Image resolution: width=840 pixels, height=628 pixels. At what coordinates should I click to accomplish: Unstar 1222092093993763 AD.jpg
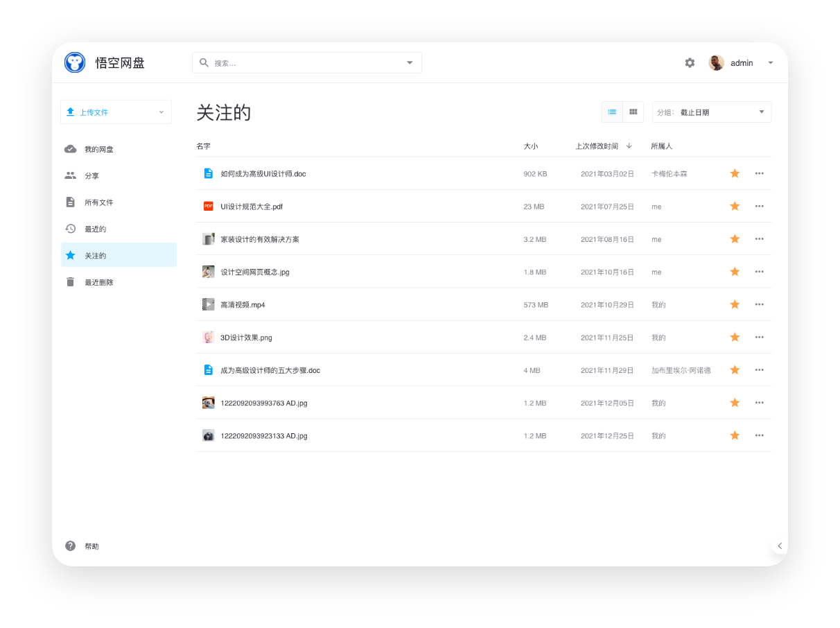pyautogui.click(x=735, y=403)
